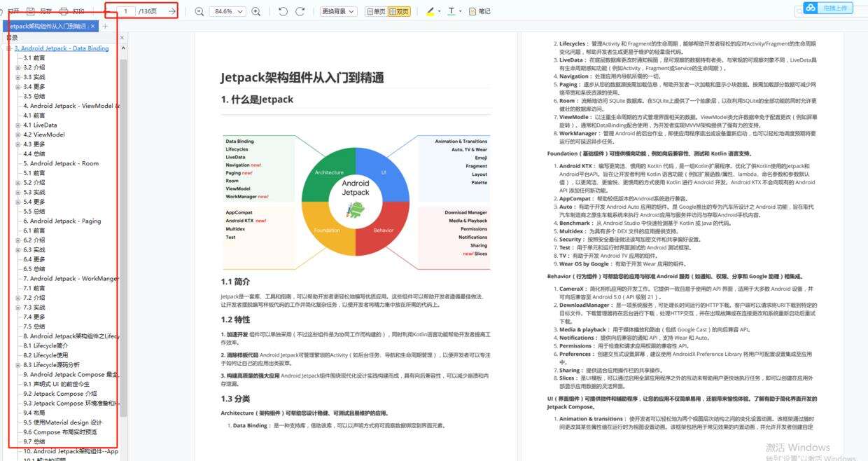Zoom in with the plus magnifier icon
This screenshot has height=461, width=868.
(255, 11)
